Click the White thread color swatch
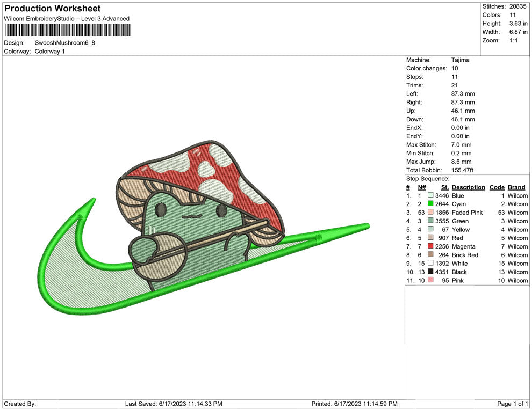Viewport: 532px width, 409px height. tap(430, 263)
